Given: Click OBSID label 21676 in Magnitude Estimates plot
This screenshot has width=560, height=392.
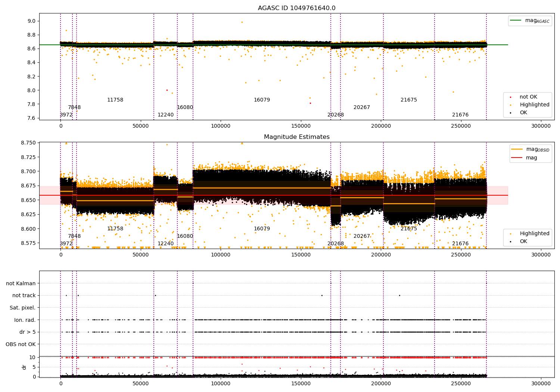Looking at the screenshot, I should point(460,244).
